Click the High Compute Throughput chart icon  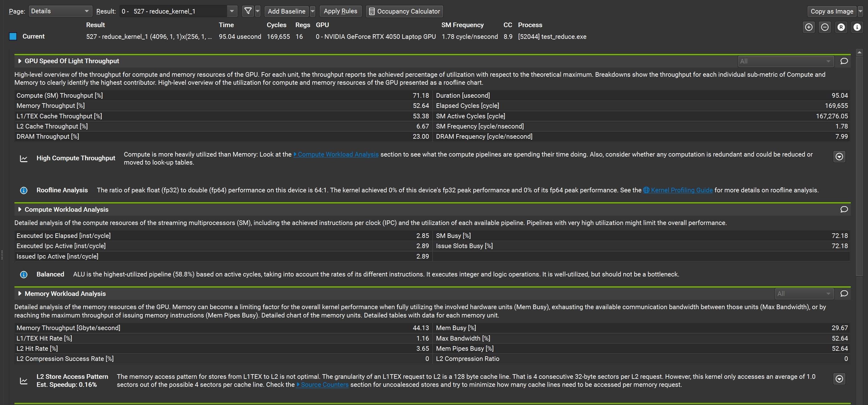[x=24, y=159]
